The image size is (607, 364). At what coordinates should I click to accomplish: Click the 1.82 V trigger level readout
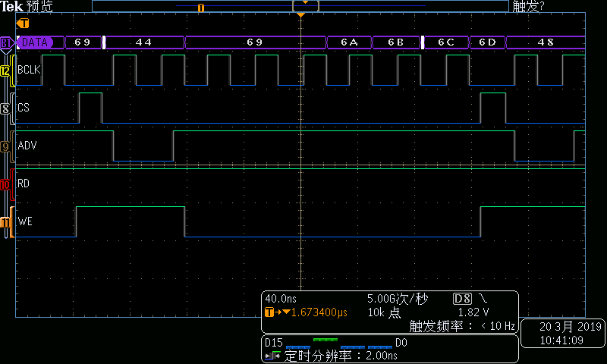click(473, 312)
